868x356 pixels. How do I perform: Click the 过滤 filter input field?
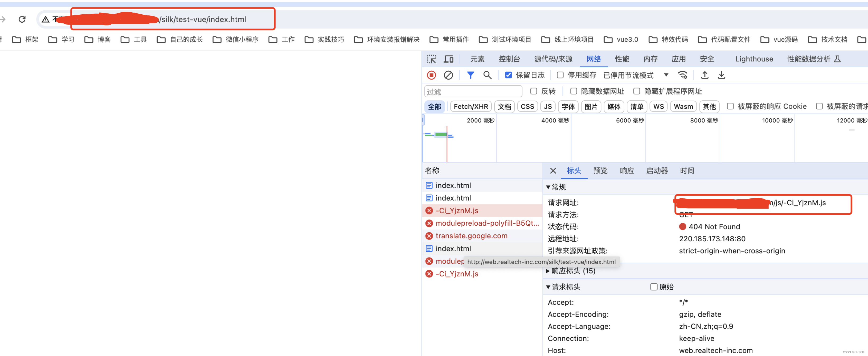coord(473,92)
